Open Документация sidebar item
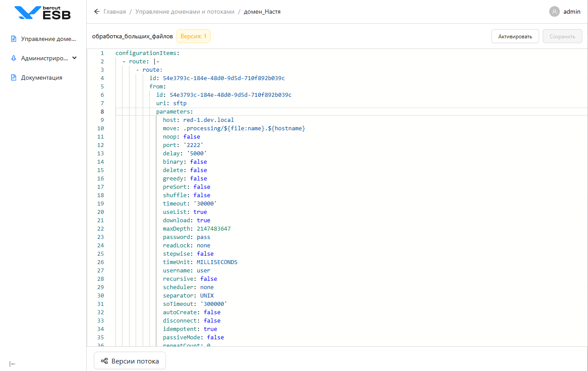The height and width of the screenshot is (371, 588). [x=41, y=78]
